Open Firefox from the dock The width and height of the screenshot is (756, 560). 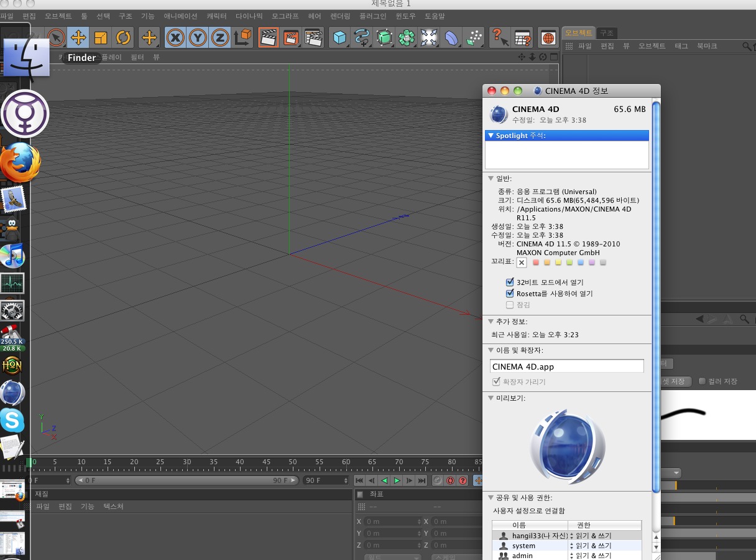(x=20, y=163)
